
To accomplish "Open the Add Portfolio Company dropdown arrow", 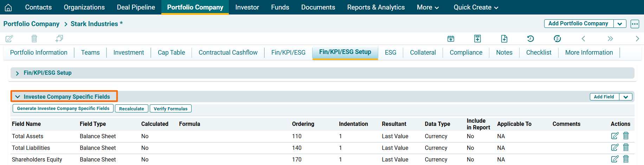I will 620,24.
